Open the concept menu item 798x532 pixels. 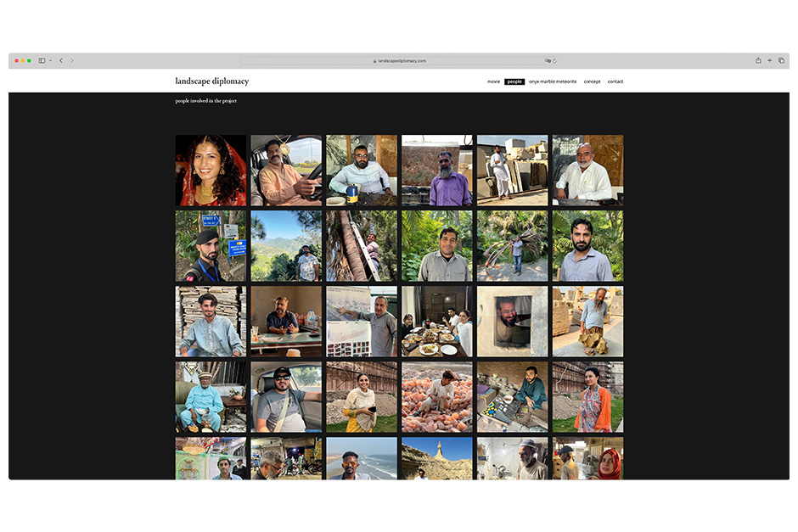tap(592, 81)
